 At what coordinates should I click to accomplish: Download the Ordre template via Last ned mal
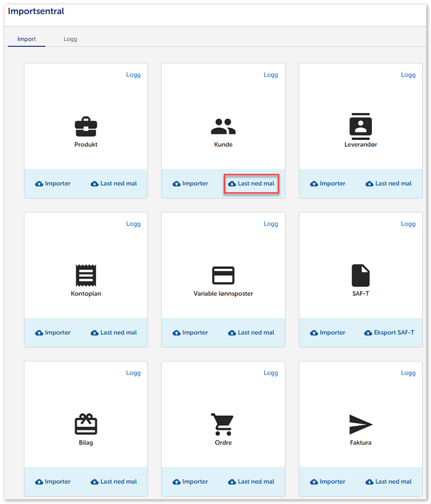[252, 481]
